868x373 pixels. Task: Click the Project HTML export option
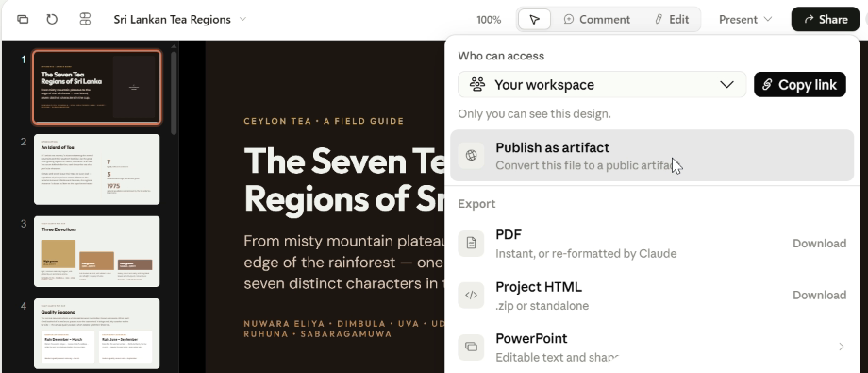click(652, 296)
